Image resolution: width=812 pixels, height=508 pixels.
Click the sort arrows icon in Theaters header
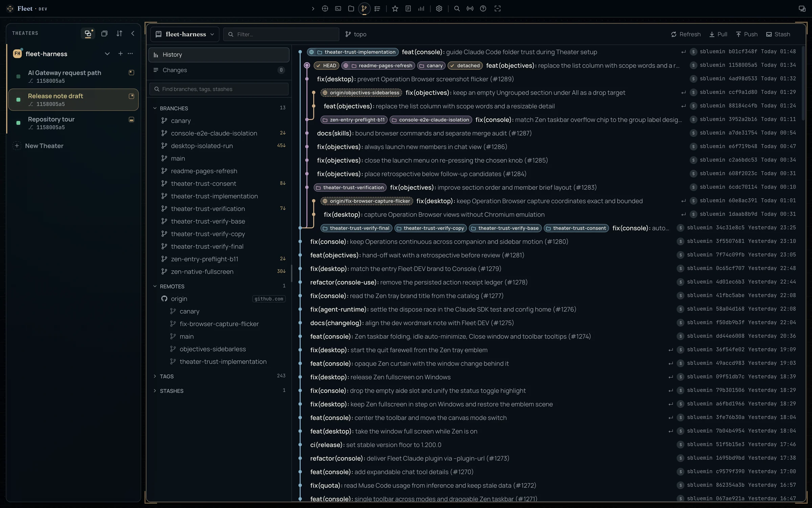click(x=119, y=33)
